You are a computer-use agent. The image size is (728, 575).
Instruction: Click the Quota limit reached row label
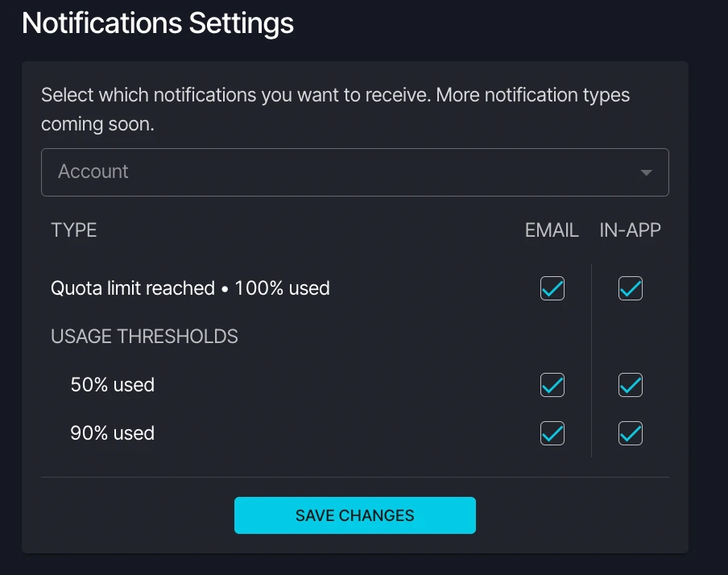tap(190, 288)
